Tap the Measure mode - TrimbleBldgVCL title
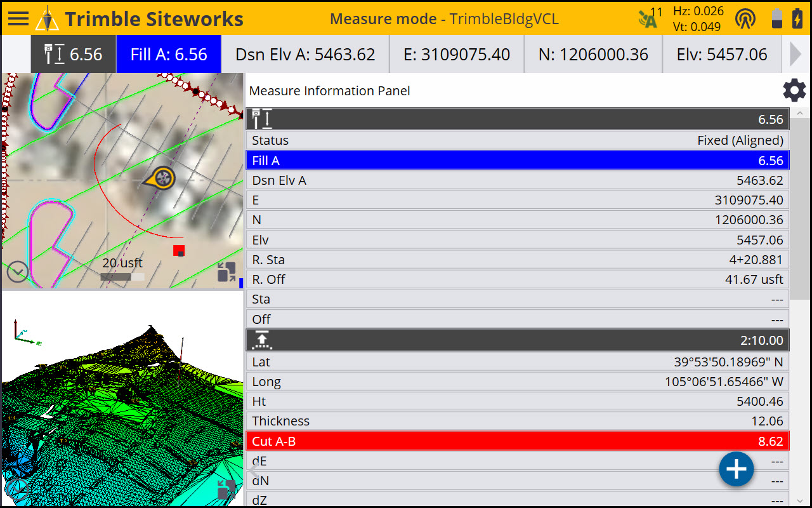Image resolution: width=812 pixels, height=508 pixels. (444, 18)
